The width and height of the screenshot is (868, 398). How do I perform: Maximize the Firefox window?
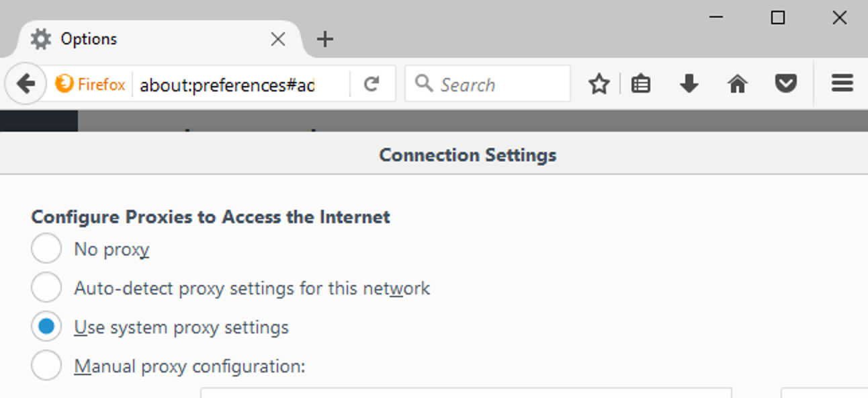point(777,18)
